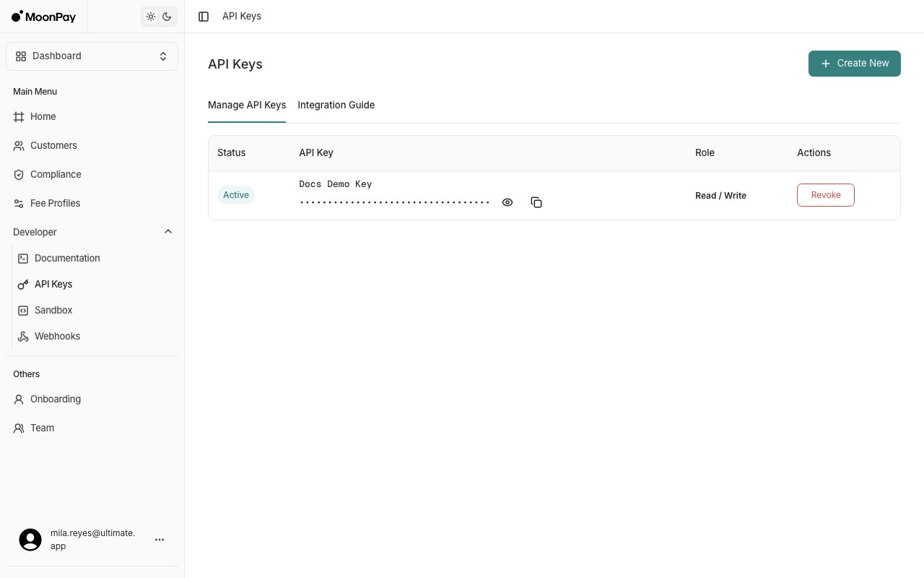Click the Sandbox code icon

click(x=23, y=310)
